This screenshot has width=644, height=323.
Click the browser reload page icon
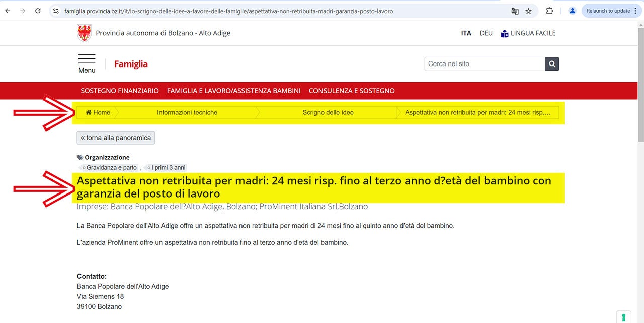tap(38, 11)
